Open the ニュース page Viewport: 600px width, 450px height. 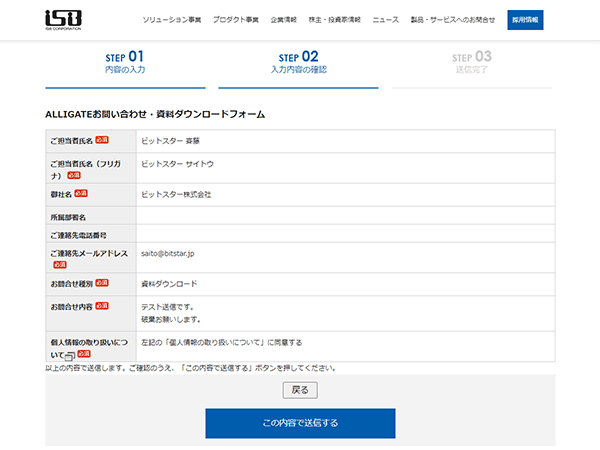coord(385,20)
